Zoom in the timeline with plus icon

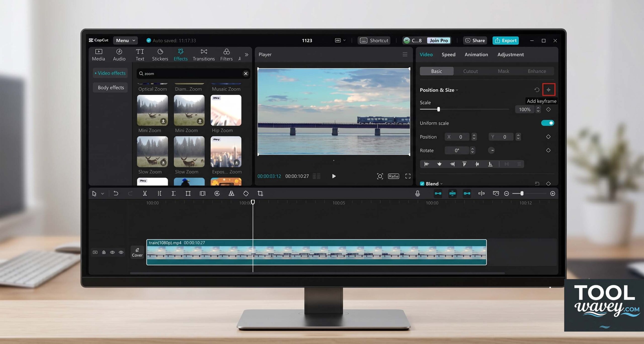coord(552,193)
